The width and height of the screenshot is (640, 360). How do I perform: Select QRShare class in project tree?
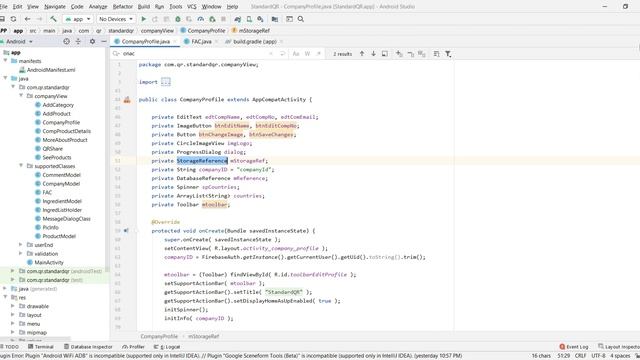click(53, 149)
